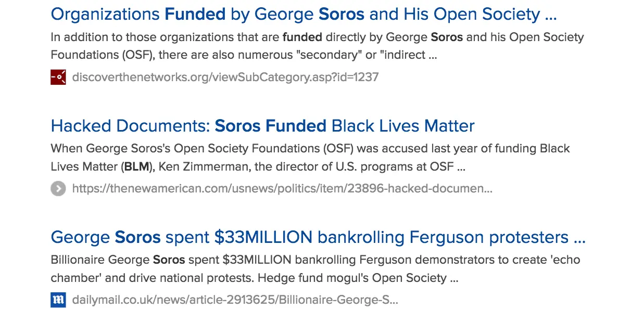Screen dimensions: 644x336
Task: Click the Daily Mail blue favicon
Action: pyautogui.click(x=58, y=300)
